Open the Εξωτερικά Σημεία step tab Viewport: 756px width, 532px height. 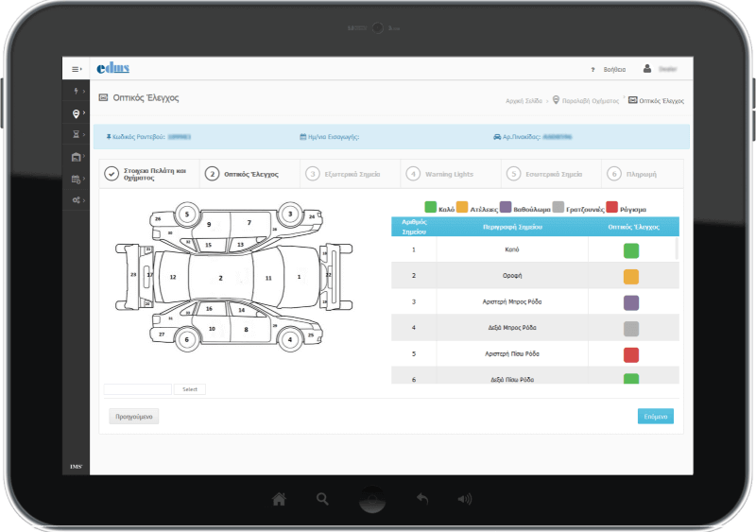(x=348, y=174)
